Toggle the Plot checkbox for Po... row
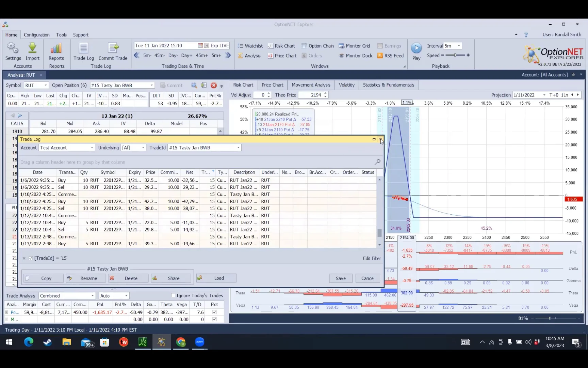 point(214,312)
